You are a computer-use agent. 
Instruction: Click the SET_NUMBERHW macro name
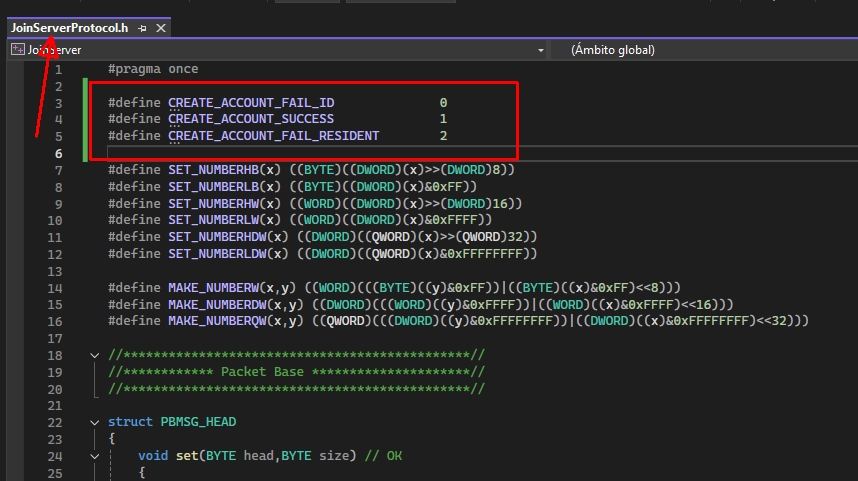(213, 204)
